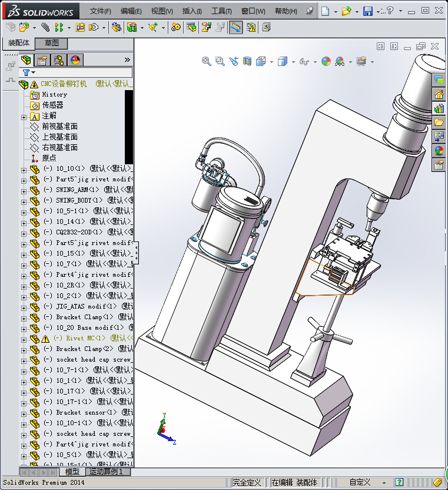
Task: Open the 视图(V) menu
Action: tap(162, 11)
